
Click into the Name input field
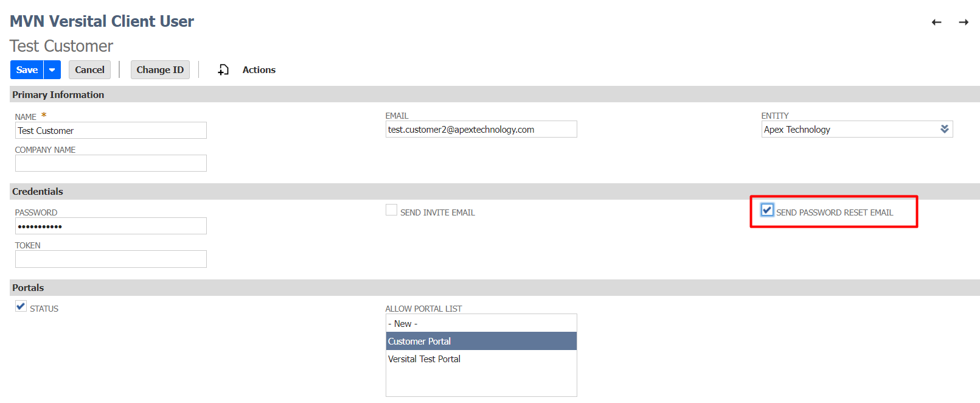point(111,131)
